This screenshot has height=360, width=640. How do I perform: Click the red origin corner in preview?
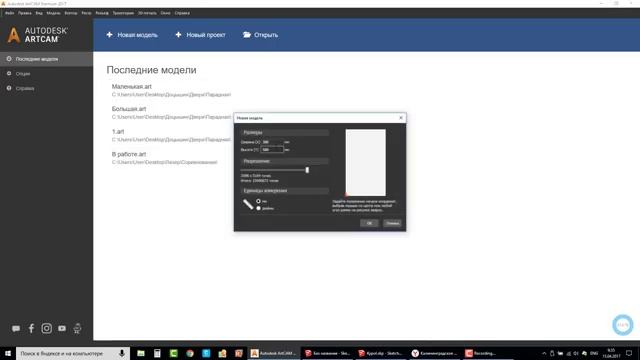point(347,195)
